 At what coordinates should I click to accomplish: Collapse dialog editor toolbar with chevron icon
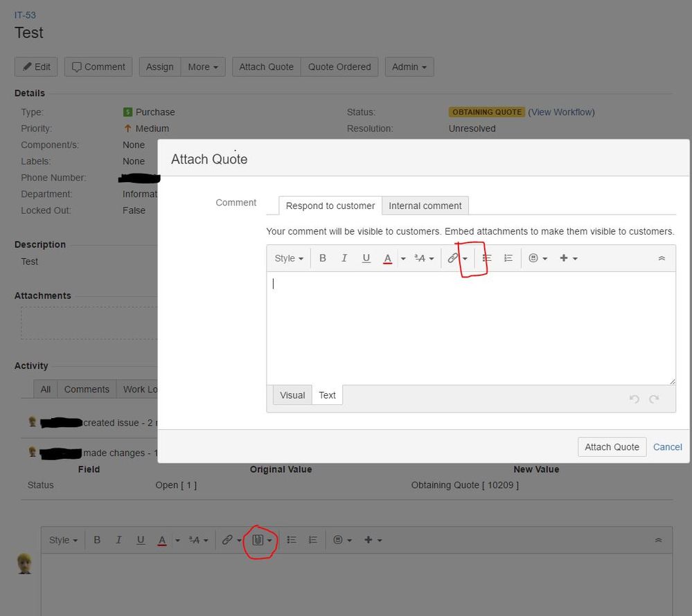[661, 258]
